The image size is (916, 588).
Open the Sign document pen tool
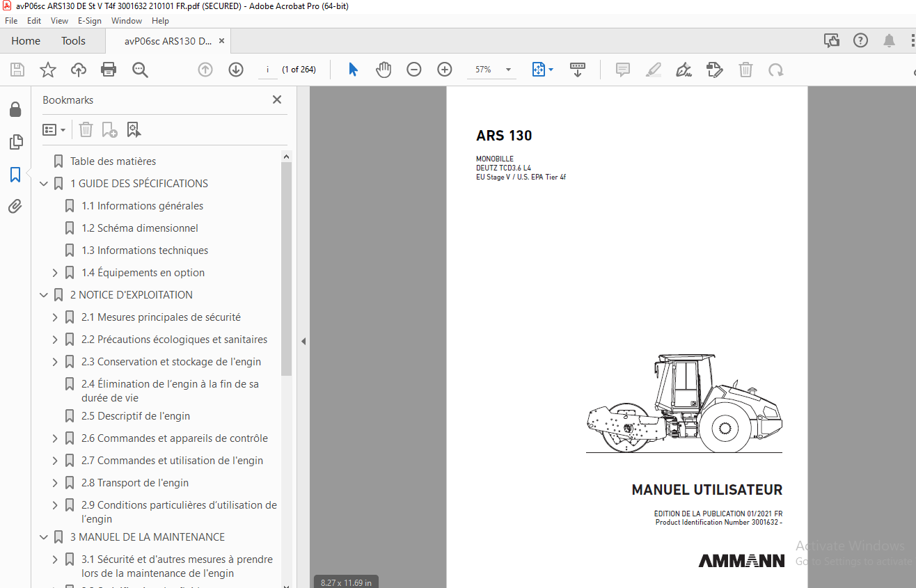click(684, 70)
